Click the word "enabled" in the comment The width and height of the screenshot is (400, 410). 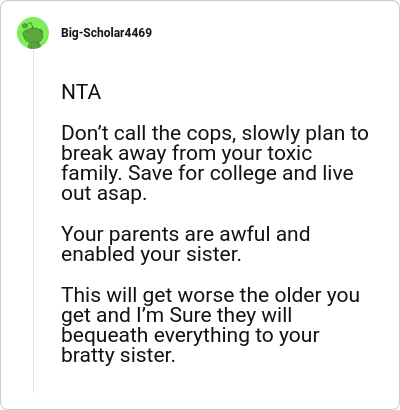click(98, 254)
